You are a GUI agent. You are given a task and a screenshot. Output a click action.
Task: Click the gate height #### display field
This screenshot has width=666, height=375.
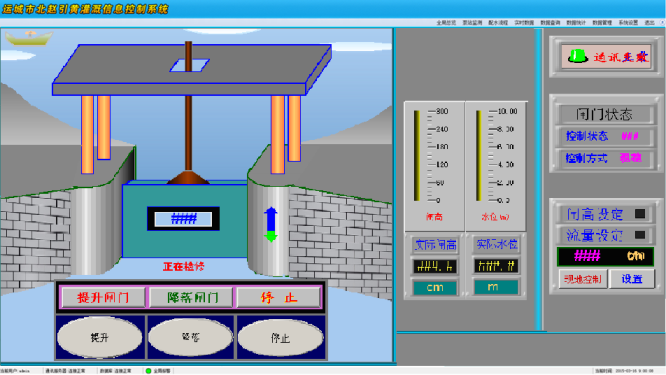[x=183, y=219]
